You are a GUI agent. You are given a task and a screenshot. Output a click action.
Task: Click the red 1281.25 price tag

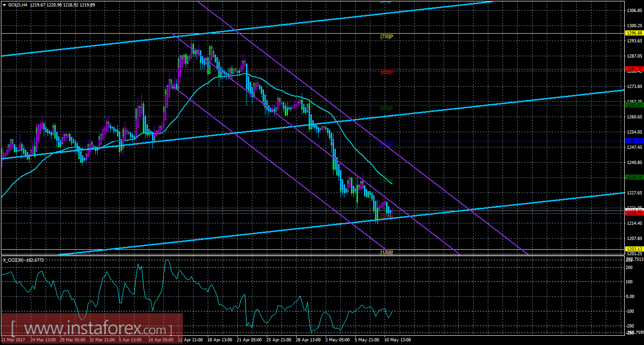(634, 69)
